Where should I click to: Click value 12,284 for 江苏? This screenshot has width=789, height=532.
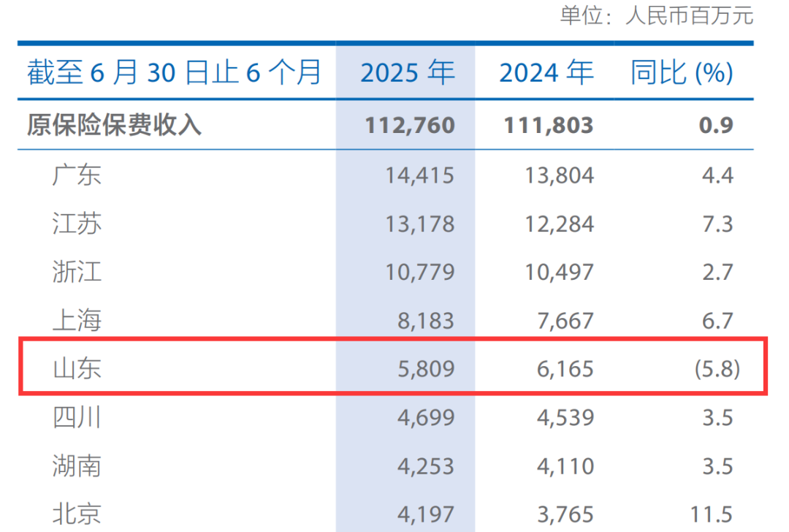pyautogui.click(x=559, y=224)
